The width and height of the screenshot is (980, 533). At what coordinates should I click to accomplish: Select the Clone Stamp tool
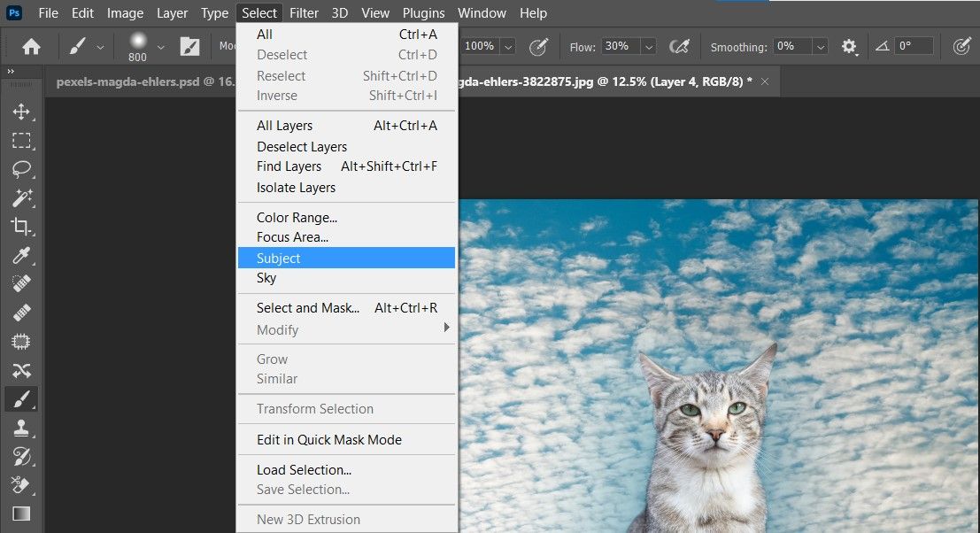pos(21,428)
